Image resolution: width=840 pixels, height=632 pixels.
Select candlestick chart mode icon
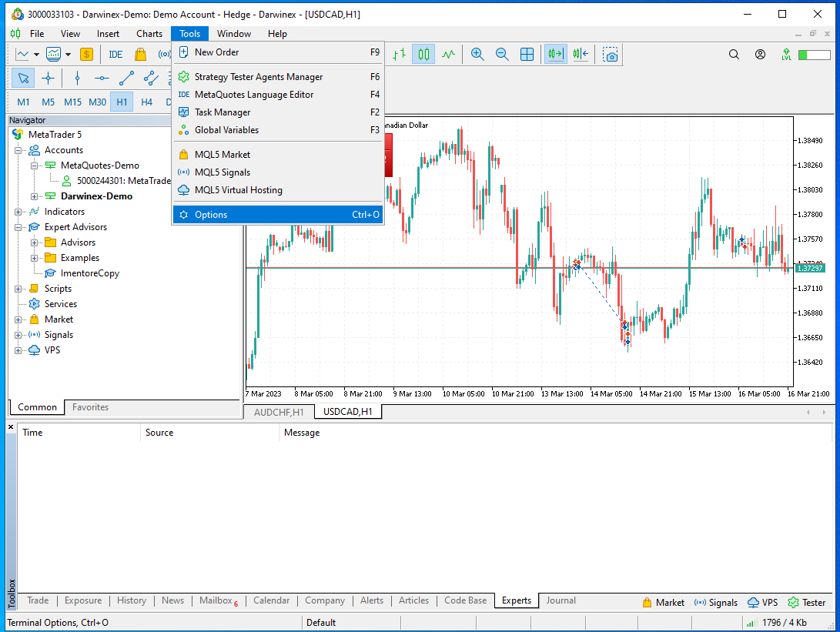[423, 54]
